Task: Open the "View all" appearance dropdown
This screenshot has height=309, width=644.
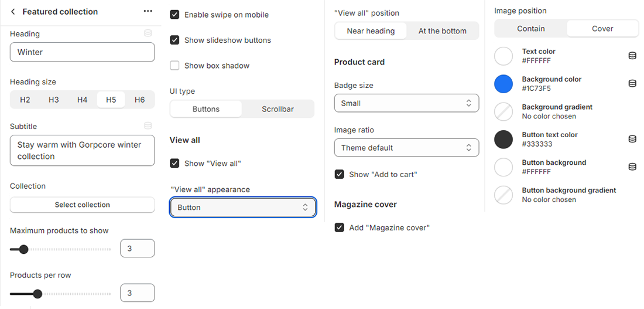Action: click(x=243, y=208)
